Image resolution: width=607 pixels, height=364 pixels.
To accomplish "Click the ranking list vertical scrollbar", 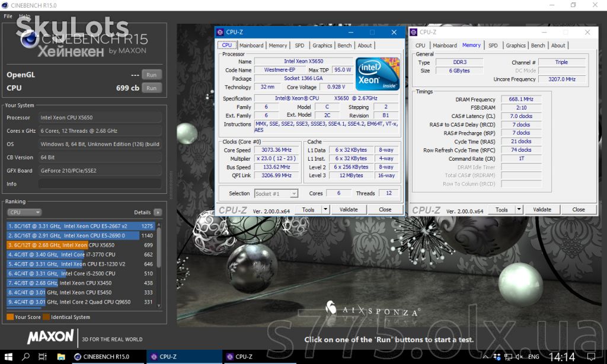I will pos(159,248).
